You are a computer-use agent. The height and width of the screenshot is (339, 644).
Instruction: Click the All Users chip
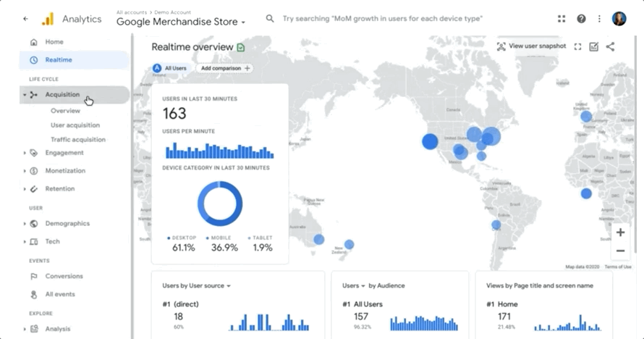click(x=169, y=68)
